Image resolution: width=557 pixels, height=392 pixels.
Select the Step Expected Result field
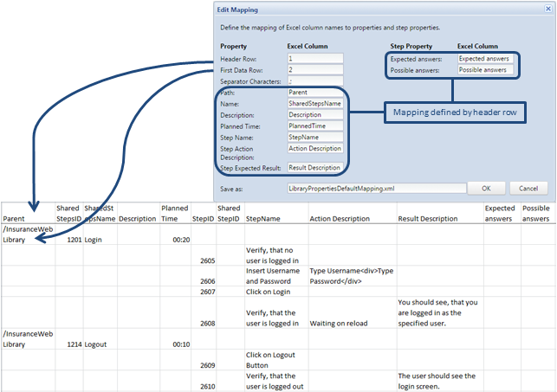click(314, 167)
